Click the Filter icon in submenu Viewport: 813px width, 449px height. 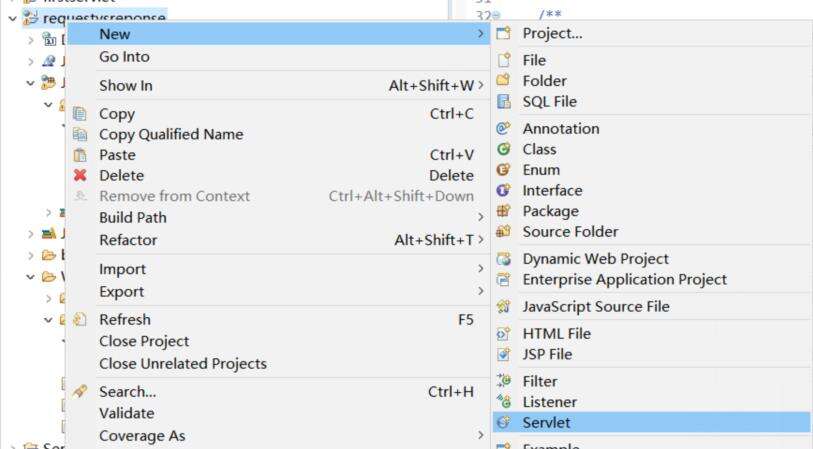coord(503,381)
